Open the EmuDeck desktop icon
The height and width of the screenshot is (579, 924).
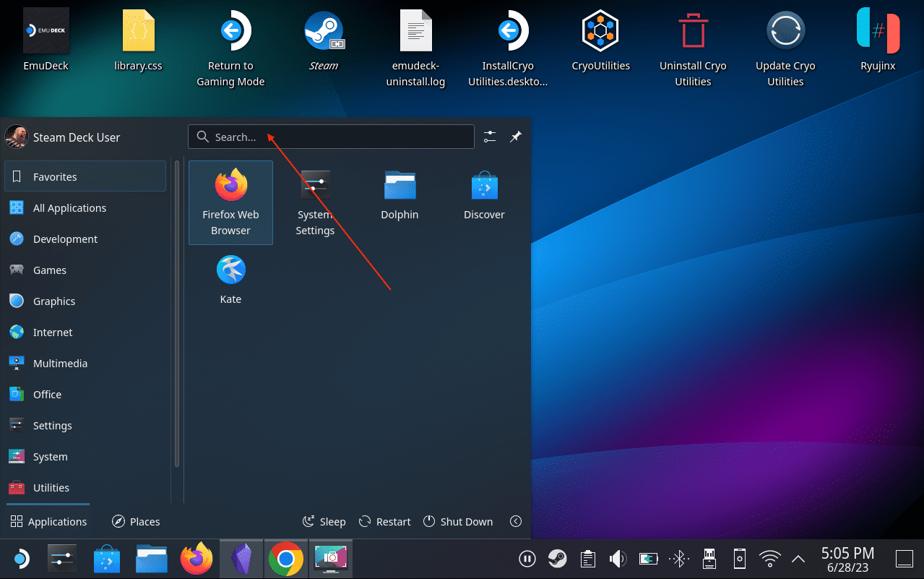click(x=46, y=40)
